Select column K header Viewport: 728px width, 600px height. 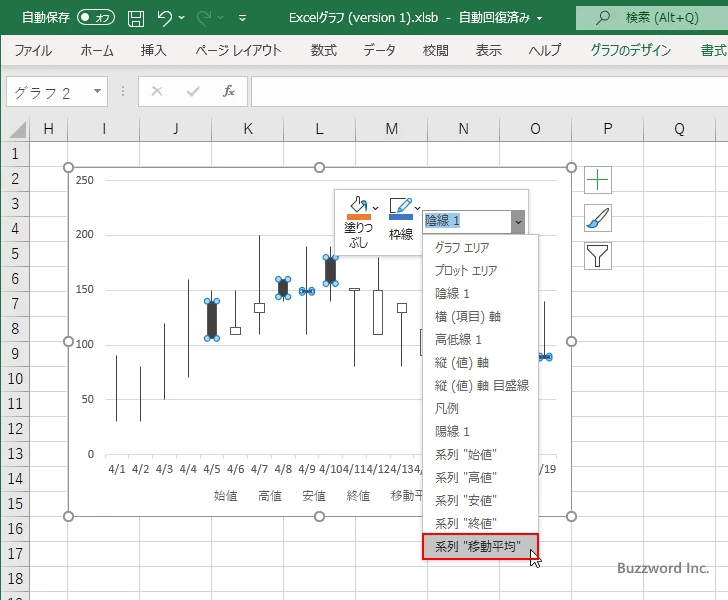(x=247, y=129)
